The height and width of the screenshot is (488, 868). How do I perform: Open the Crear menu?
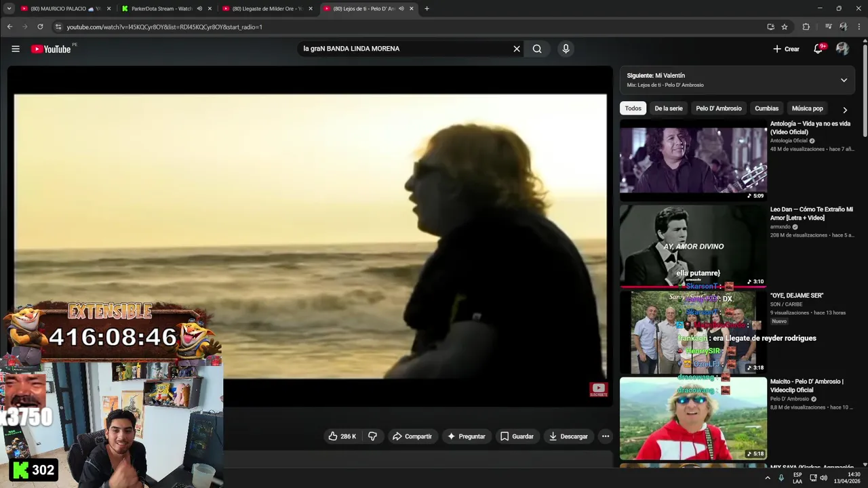tap(786, 49)
